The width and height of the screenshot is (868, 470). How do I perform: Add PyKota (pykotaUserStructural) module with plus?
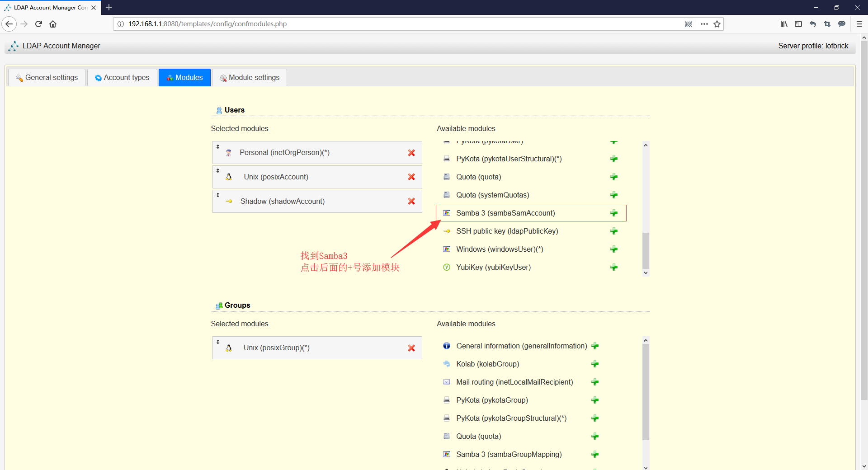(x=614, y=159)
